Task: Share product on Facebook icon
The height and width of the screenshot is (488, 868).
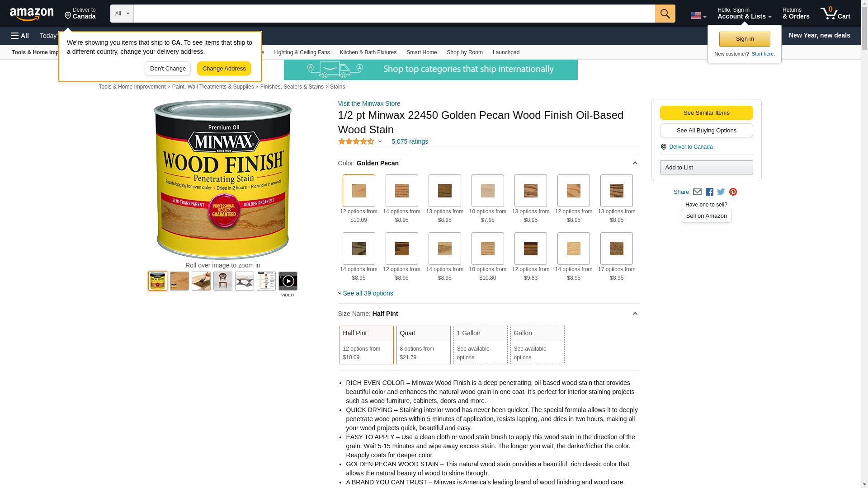Action: click(709, 192)
